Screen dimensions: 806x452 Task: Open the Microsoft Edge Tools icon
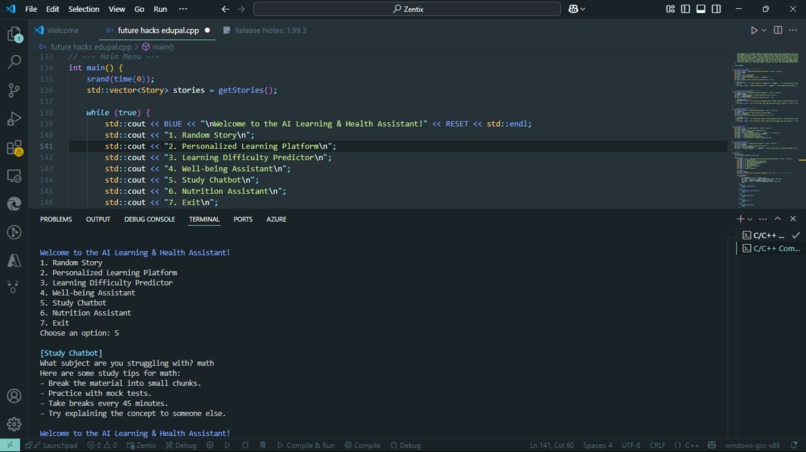coord(14,204)
